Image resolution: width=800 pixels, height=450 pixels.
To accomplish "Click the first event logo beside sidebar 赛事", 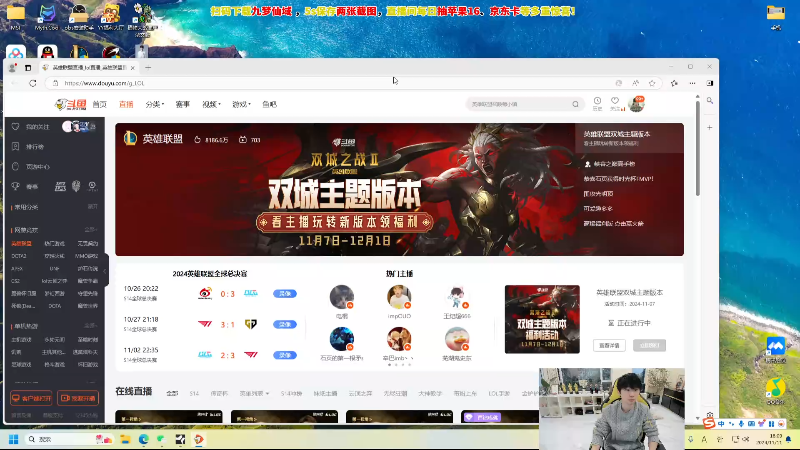I will (60, 187).
